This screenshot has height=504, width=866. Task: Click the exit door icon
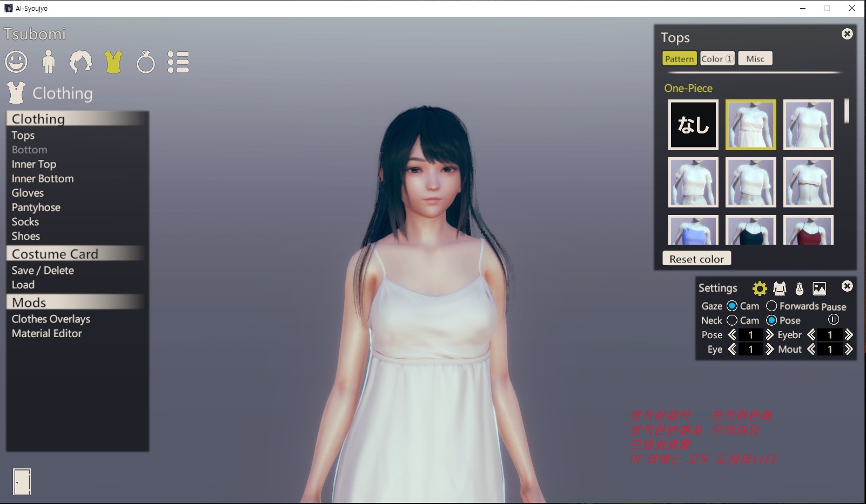pos(22,481)
